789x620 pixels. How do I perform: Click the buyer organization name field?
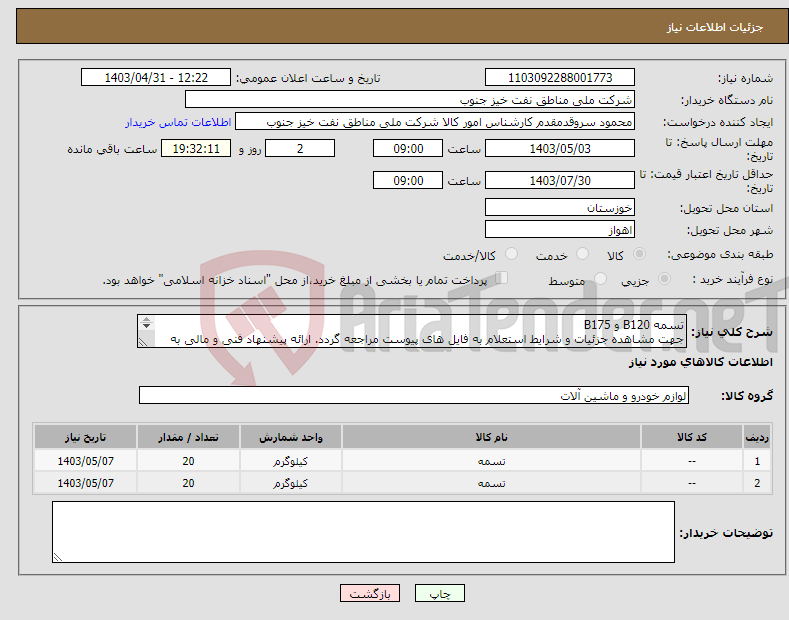pyautogui.click(x=410, y=100)
